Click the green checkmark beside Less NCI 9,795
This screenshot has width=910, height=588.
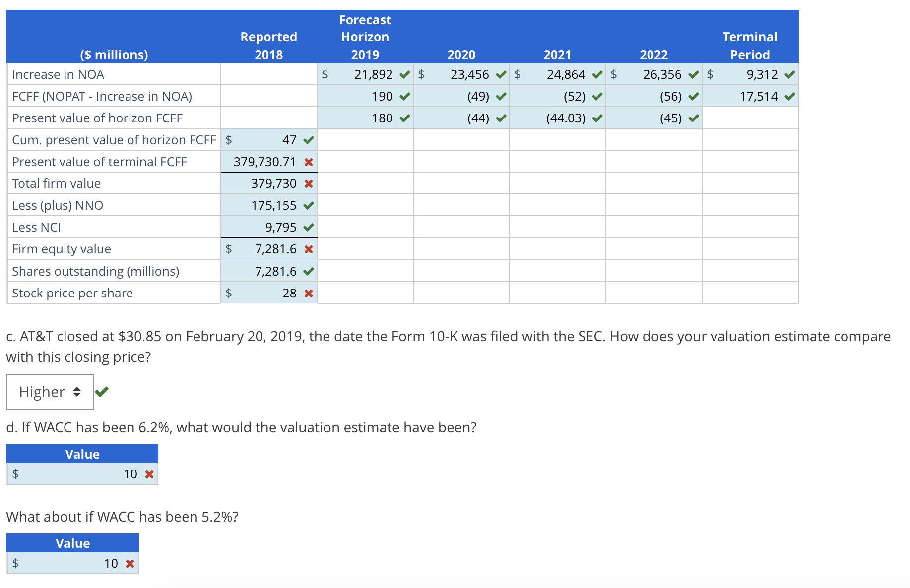(x=309, y=227)
